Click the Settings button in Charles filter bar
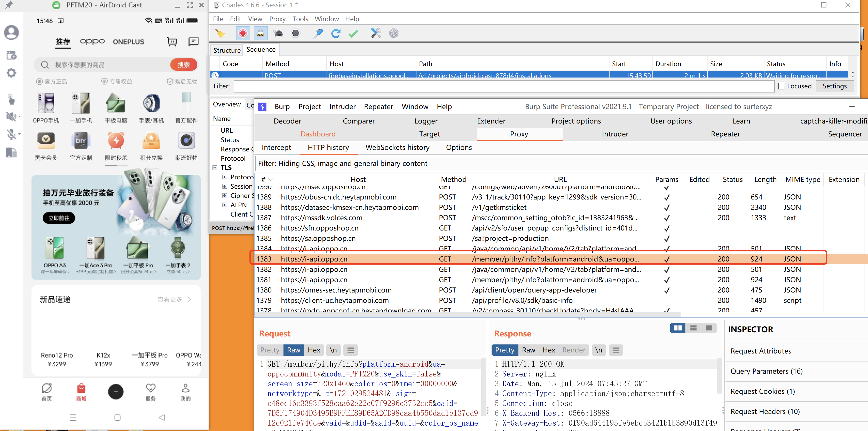The image size is (868, 431). coord(835,86)
